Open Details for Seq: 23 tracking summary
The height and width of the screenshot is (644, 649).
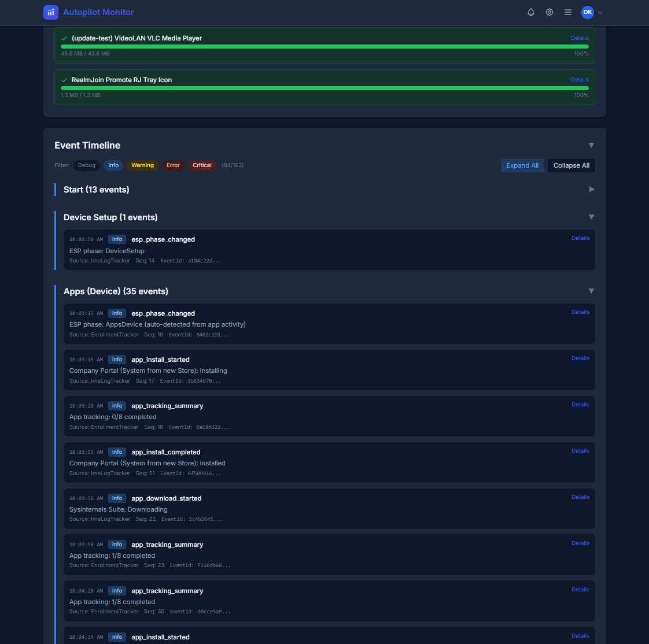(x=580, y=544)
